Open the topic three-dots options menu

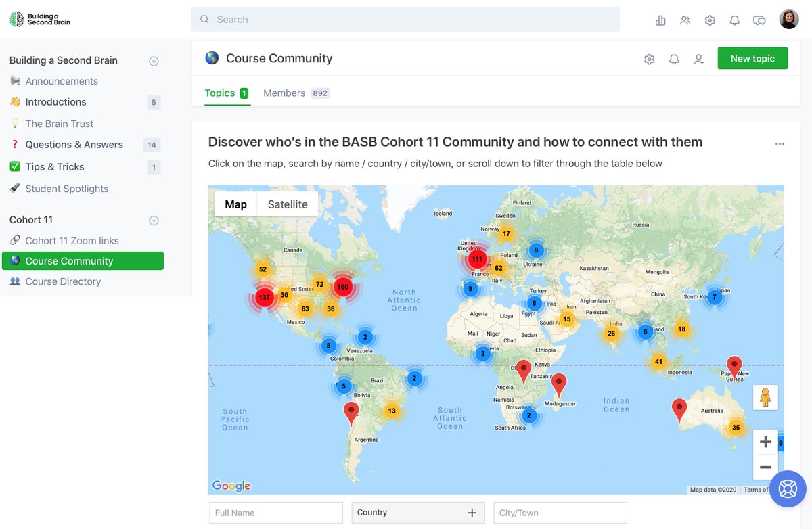pos(780,144)
